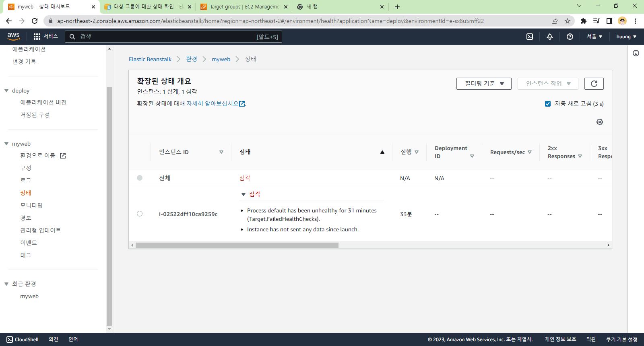Switch to the 대상 그룹에 대한 상태 확인 tab
Viewport: 644px width, 346px height.
pyautogui.click(x=148, y=7)
